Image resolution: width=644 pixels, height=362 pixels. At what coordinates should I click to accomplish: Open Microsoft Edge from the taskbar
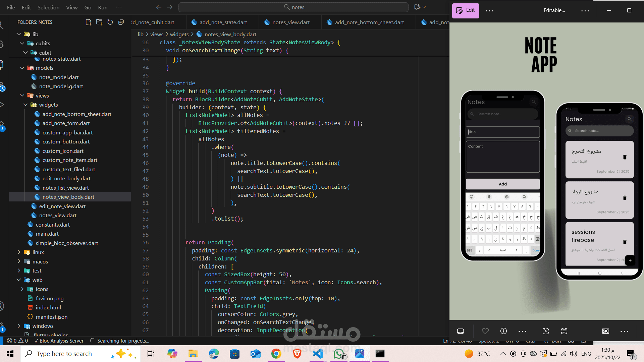pos(214,354)
